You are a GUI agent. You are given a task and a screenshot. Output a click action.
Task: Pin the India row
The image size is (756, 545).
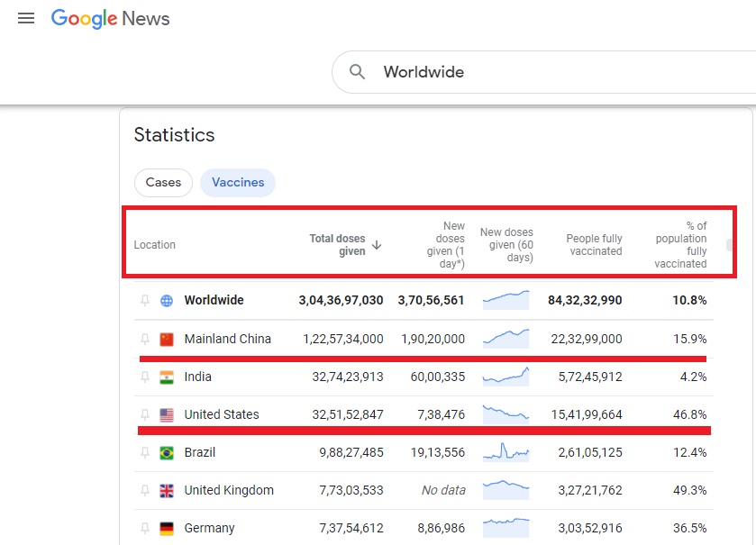145,377
